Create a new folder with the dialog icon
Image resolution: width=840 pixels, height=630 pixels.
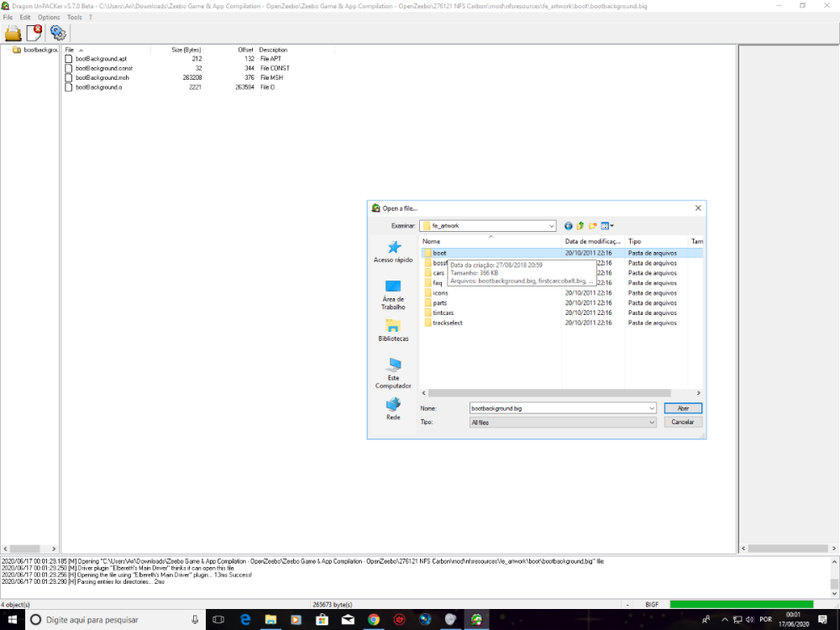pyautogui.click(x=592, y=225)
